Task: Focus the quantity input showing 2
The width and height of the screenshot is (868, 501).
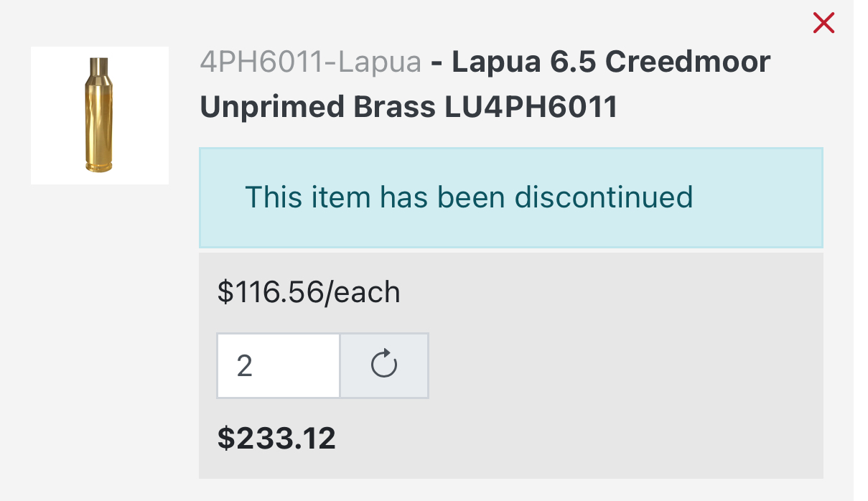Action: (x=278, y=365)
